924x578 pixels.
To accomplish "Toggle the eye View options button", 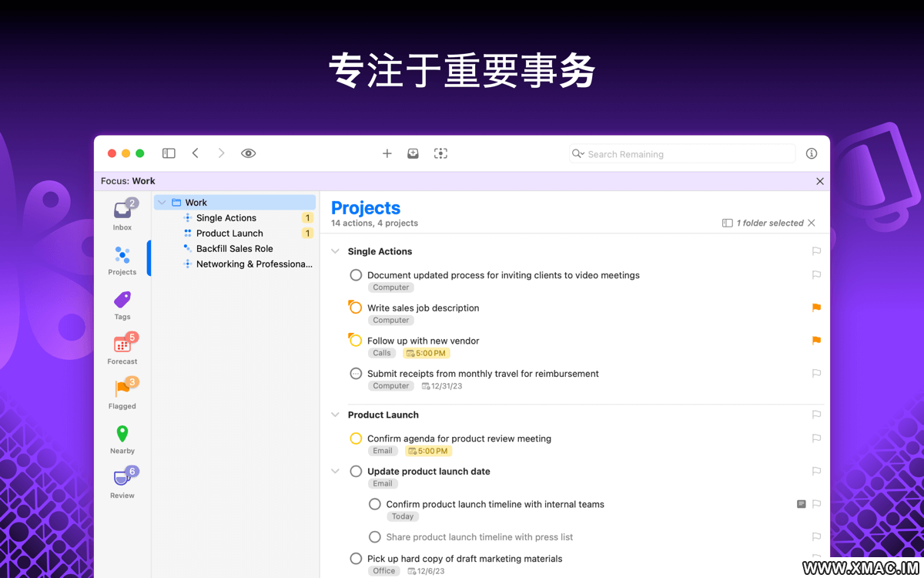I will pyautogui.click(x=248, y=153).
